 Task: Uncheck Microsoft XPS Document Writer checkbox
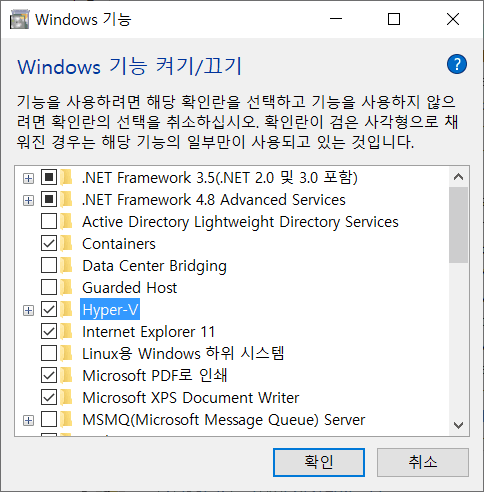click(49, 397)
